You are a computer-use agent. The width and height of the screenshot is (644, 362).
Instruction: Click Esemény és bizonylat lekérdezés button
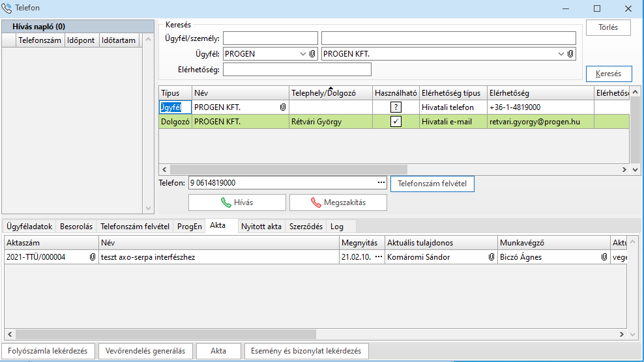(x=306, y=352)
